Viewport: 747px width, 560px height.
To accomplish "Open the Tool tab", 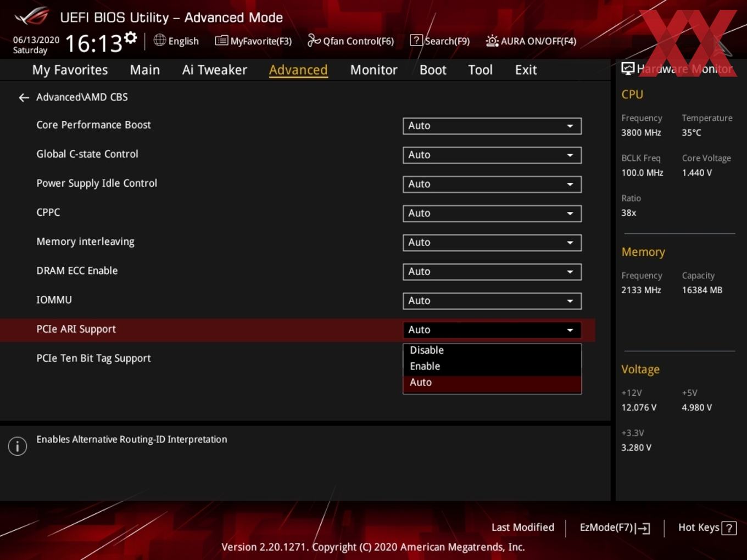I will pyautogui.click(x=480, y=70).
